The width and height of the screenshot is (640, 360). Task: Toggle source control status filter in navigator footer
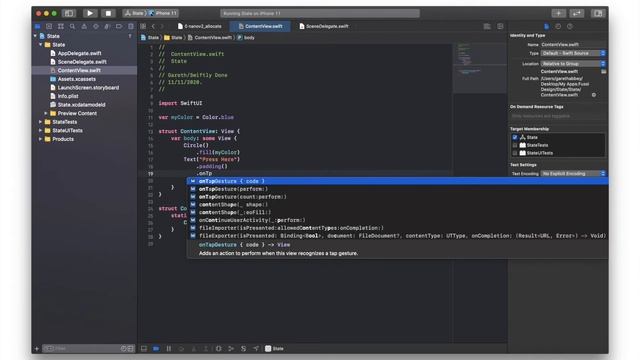click(131, 349)
